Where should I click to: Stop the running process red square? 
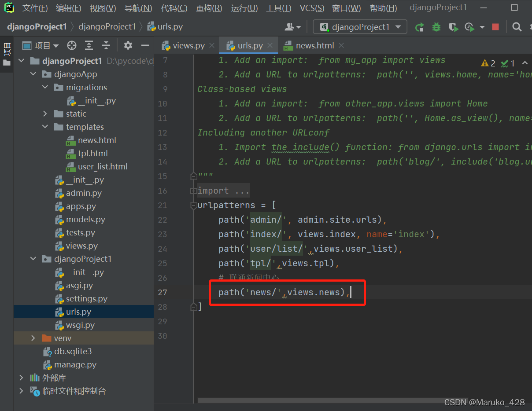[495, 27]
